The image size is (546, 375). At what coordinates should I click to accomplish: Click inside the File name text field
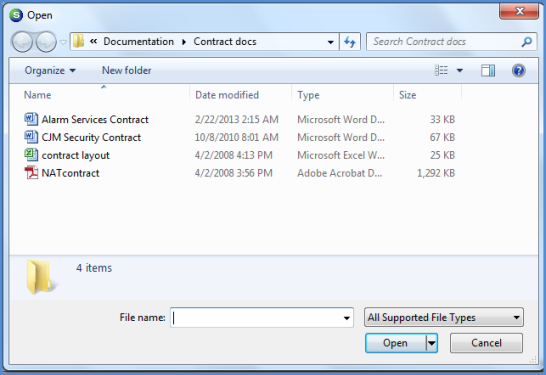point(257,318)
